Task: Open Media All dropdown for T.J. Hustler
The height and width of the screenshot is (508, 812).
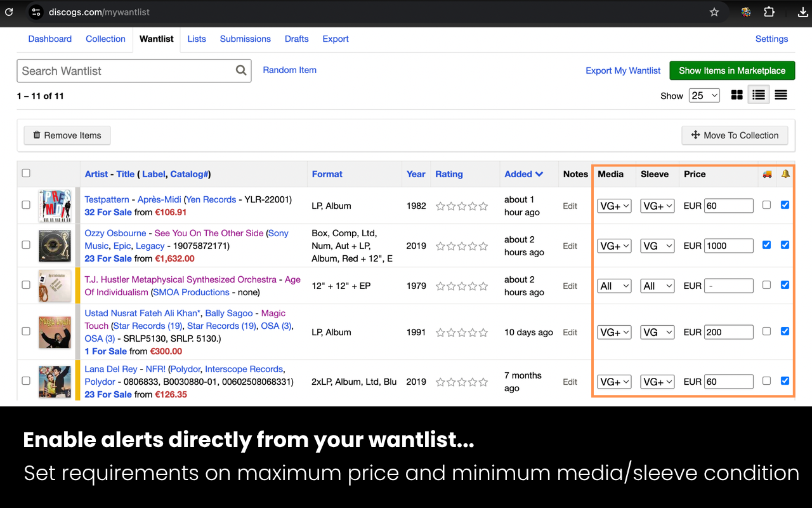Action: click(x=614, y=286)
